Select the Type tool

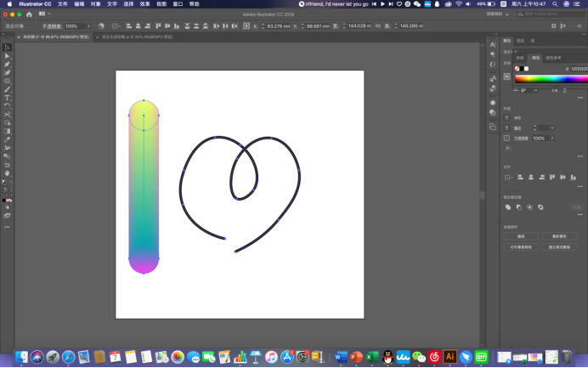(x=7, y=98)
